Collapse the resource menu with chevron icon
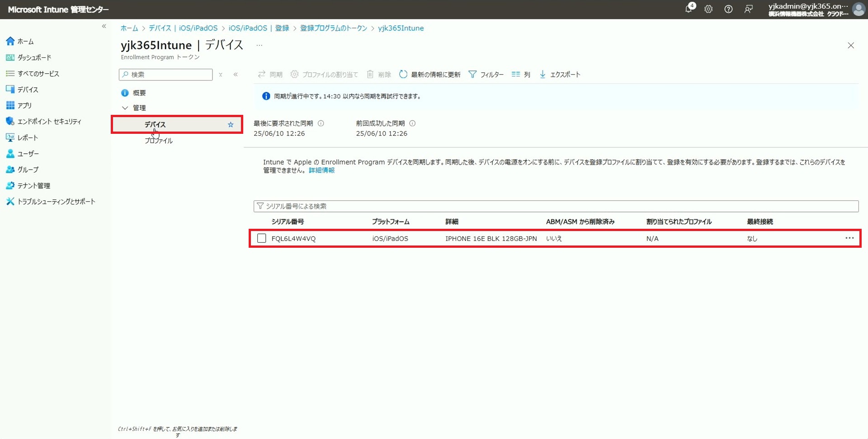 [236, 75]
